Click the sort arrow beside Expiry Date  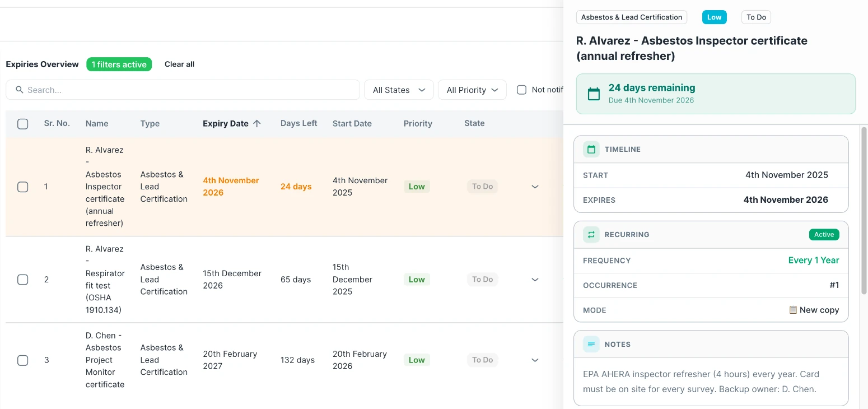[257, 123]
